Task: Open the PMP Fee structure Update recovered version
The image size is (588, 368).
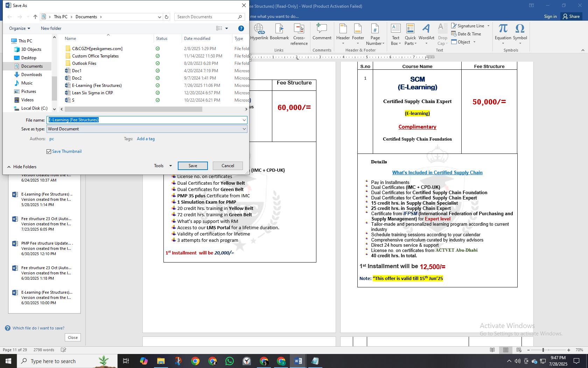Action: pyautogui.click(x=44, y=248)
